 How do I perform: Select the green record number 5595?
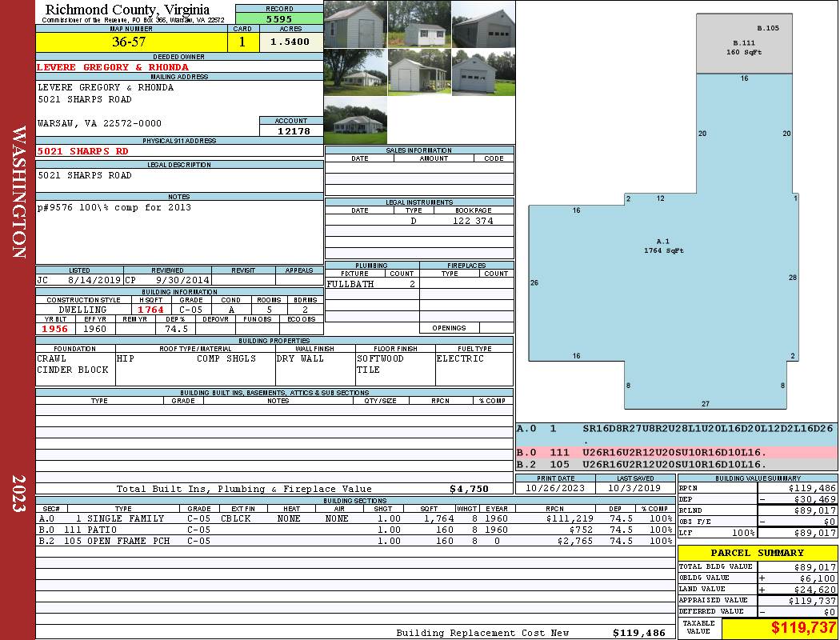click(x=279, y=18)
